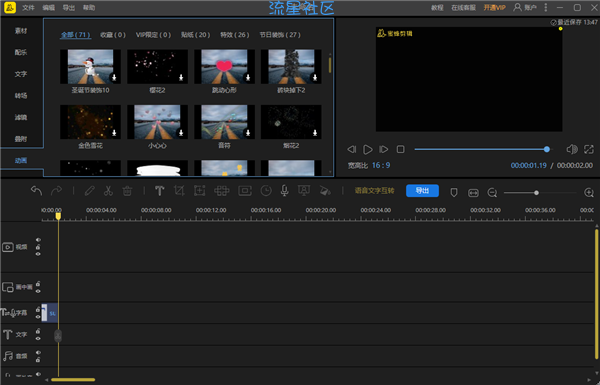This screenshot has width=600, height=385.
Task: Select the scissors split tool
Action: tap(108, 191)
